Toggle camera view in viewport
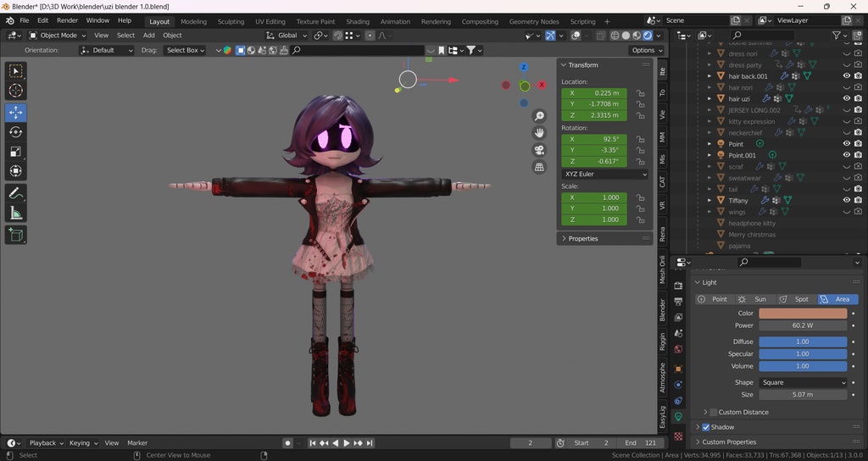 (x=539, y=150)
